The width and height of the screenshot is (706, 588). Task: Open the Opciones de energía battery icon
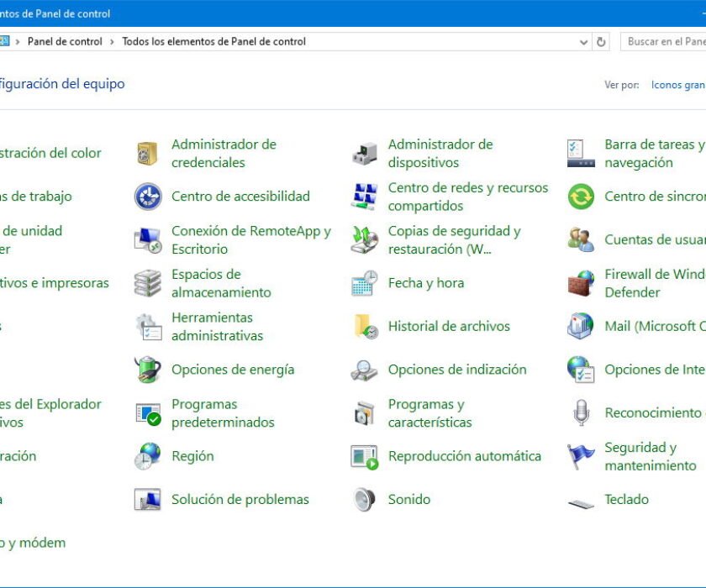tap(148, 370)
